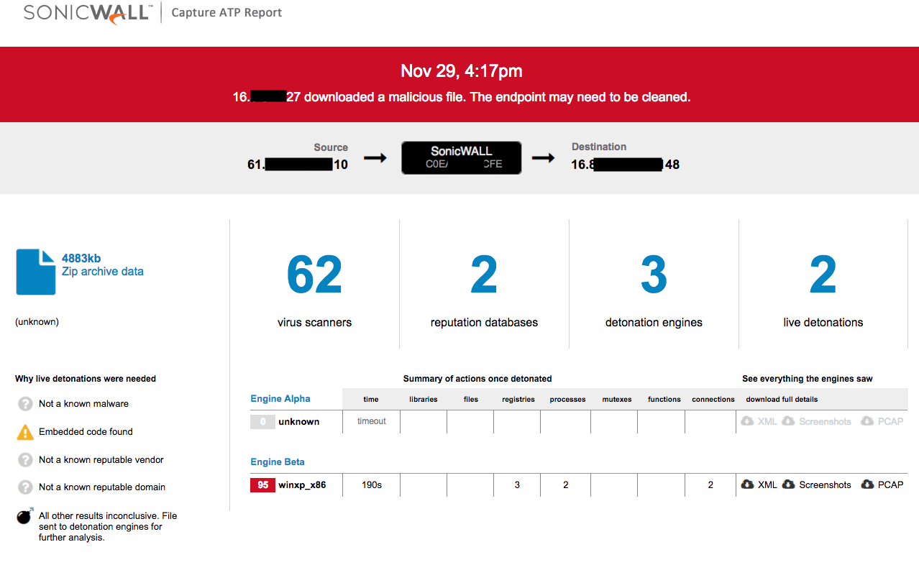Click the functions column header
This screenshot has width=919, height=588.
(x=664, y=400)
